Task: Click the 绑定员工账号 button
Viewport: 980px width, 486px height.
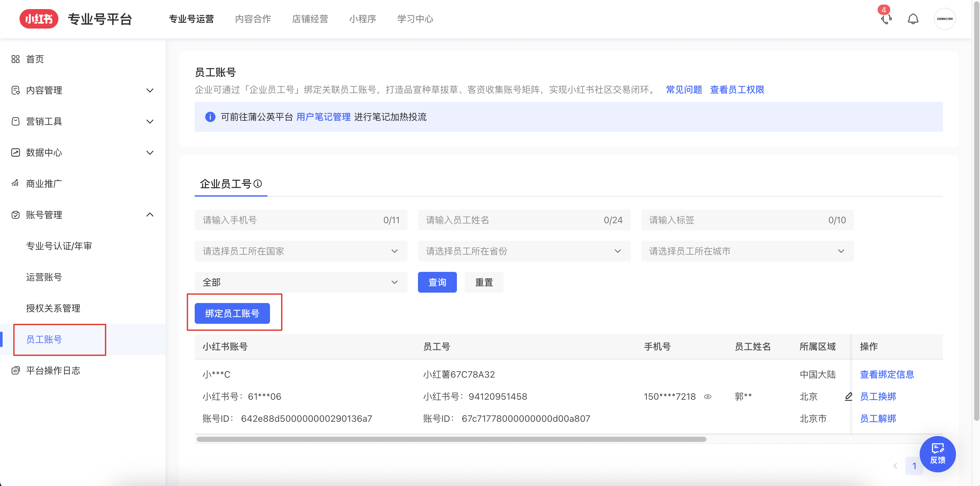Action: (232, 313)
